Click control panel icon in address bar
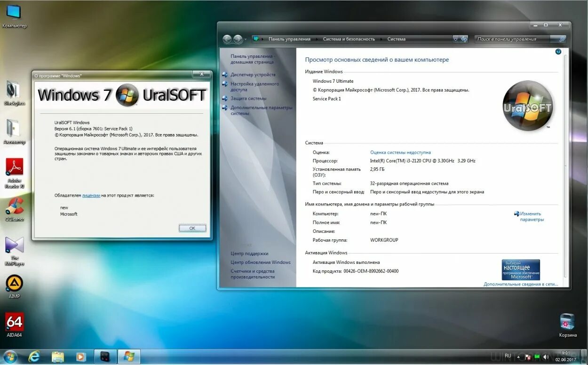The image size is (588, 365). [x=256, y=39]
